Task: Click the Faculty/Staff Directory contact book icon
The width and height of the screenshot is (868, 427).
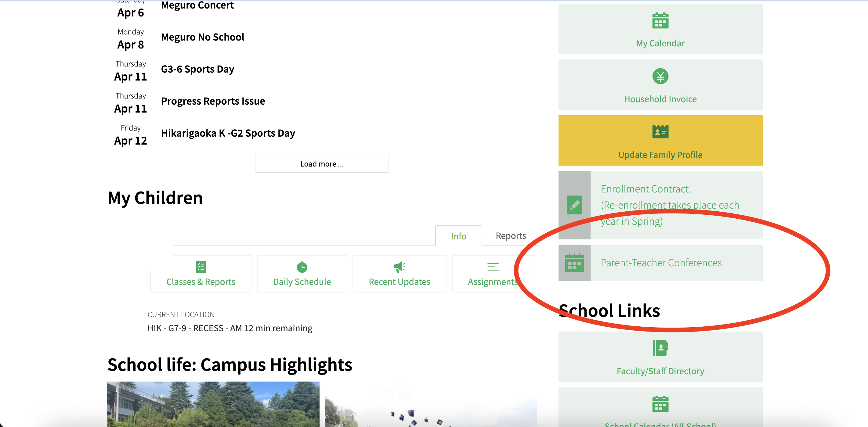Action: (660, 348)
